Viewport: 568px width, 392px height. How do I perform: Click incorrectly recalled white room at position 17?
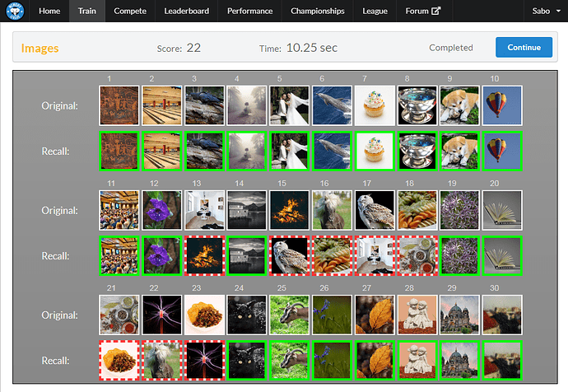pos(375,256)
